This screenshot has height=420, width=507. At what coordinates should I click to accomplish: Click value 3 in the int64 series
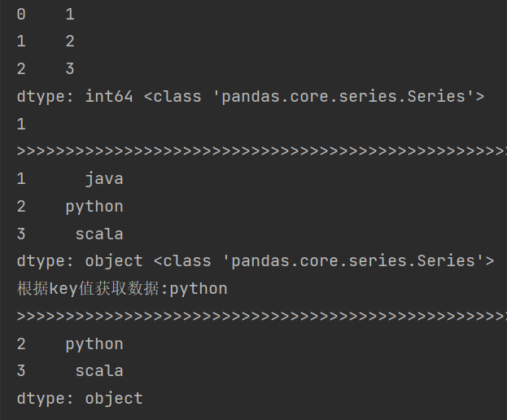[x=70, y=69]
